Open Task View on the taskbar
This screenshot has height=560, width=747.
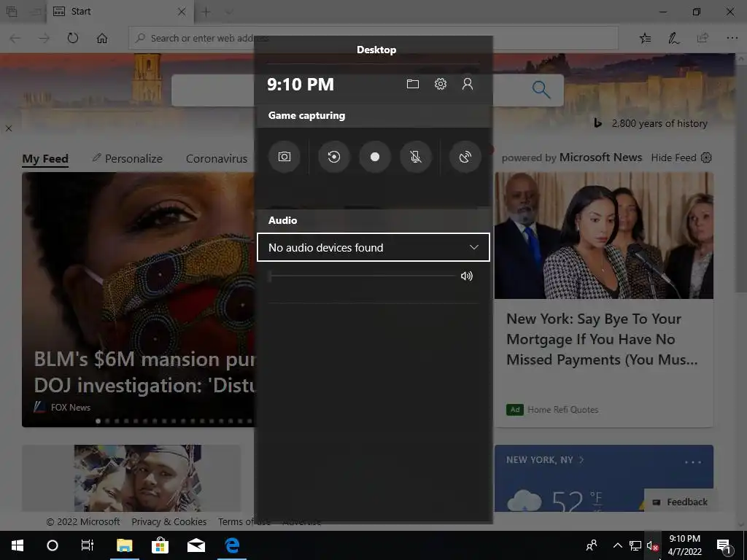[88, 545]
